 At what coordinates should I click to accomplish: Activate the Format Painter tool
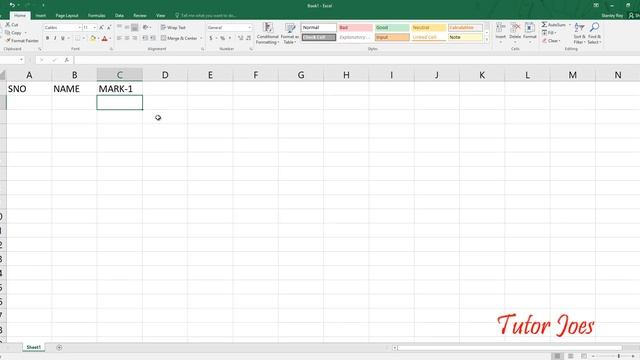click(22, 41)
